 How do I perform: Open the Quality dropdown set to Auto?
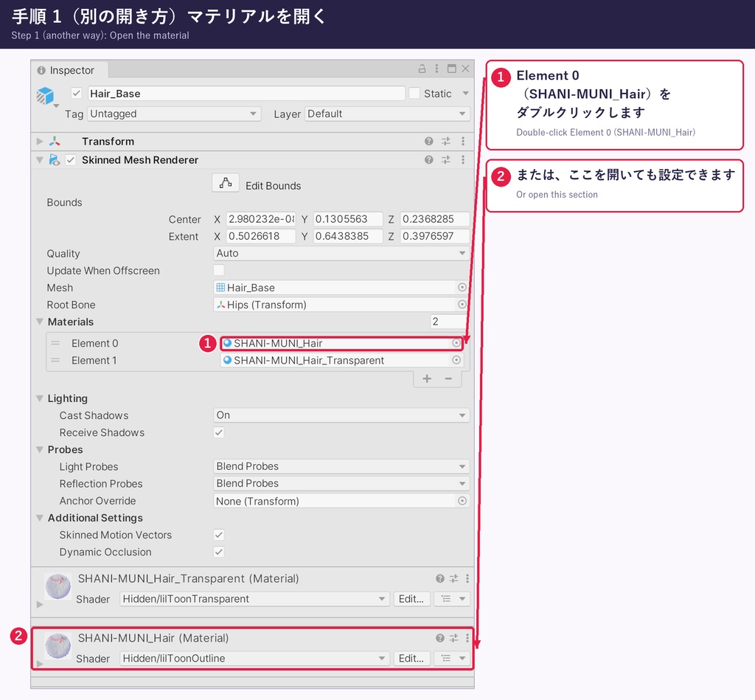341,253
